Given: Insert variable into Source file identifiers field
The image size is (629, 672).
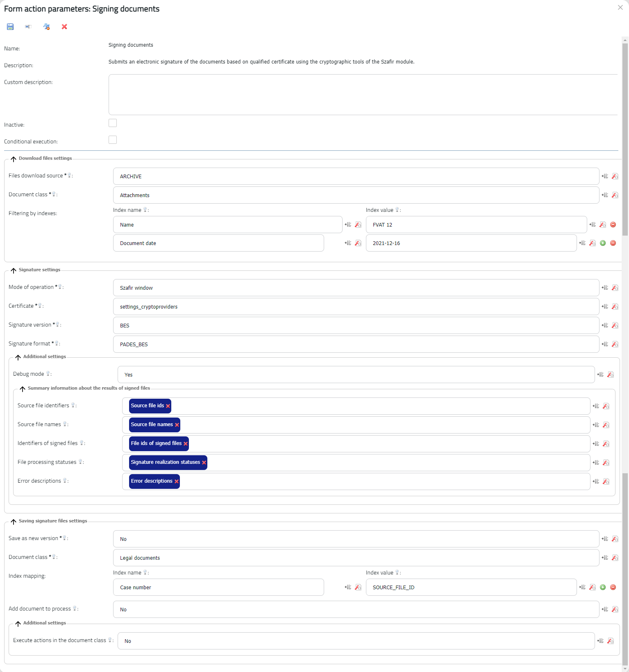Looking at the screenshot, I should point(596,406).
